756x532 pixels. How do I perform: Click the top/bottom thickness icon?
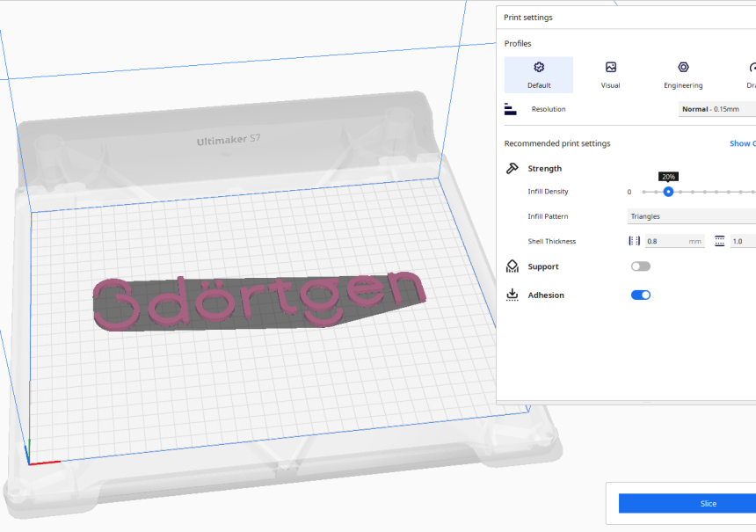click(x=719, y=241)
